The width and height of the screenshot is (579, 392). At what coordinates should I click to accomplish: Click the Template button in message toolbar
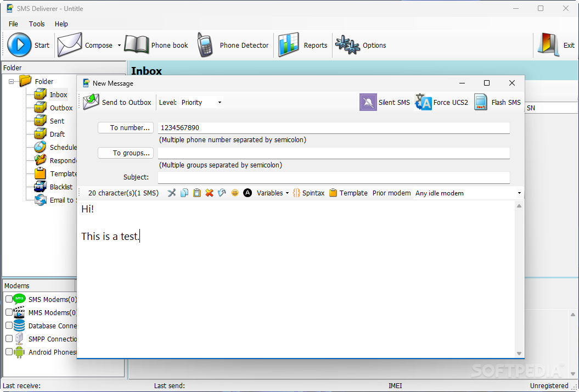tap(348, 193)
